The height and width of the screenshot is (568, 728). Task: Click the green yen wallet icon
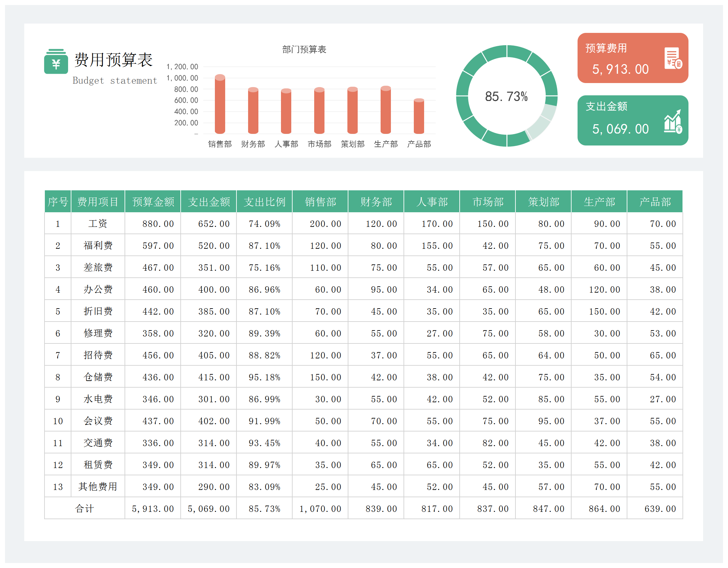56,61
